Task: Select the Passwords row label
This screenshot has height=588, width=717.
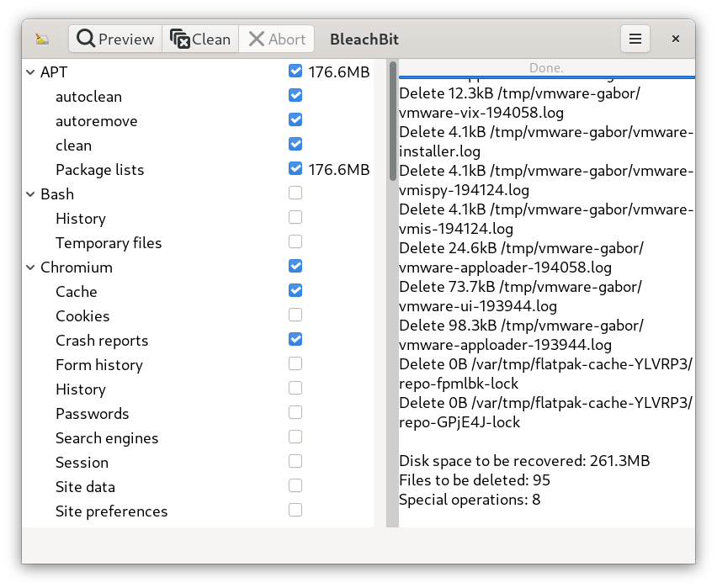Action: click(x=93, y=414)
